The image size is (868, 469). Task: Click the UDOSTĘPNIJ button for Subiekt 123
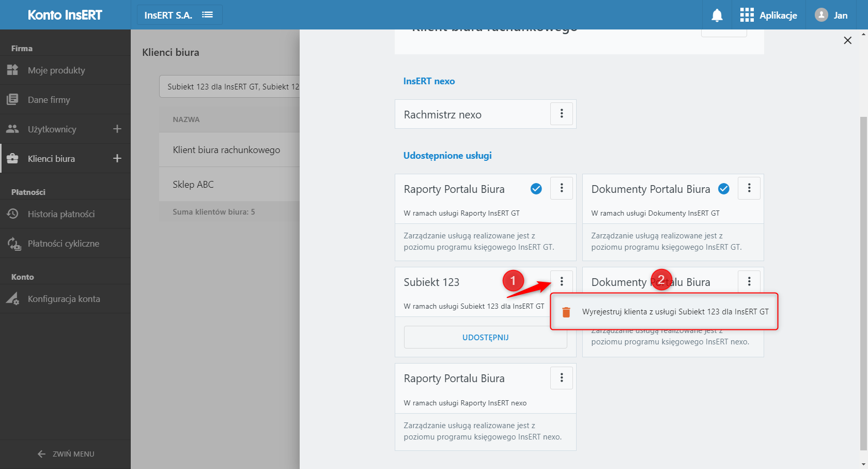(x=486, y=337)
